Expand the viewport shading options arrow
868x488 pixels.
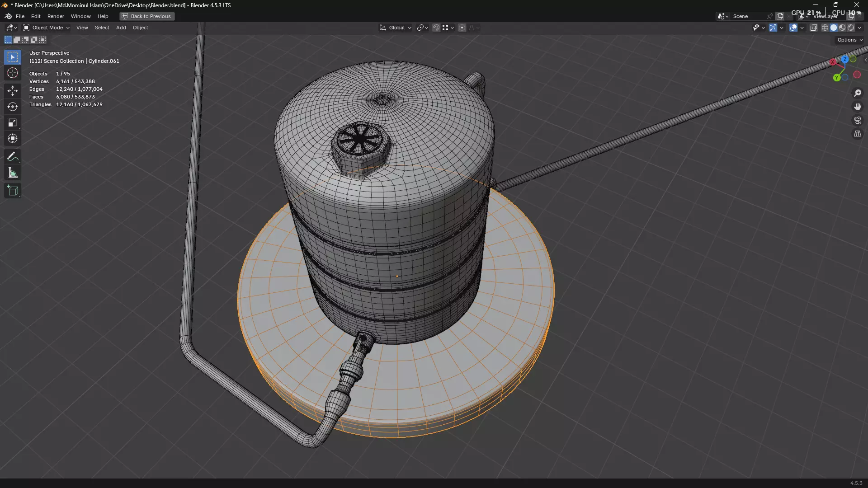(x=859, y=28)
